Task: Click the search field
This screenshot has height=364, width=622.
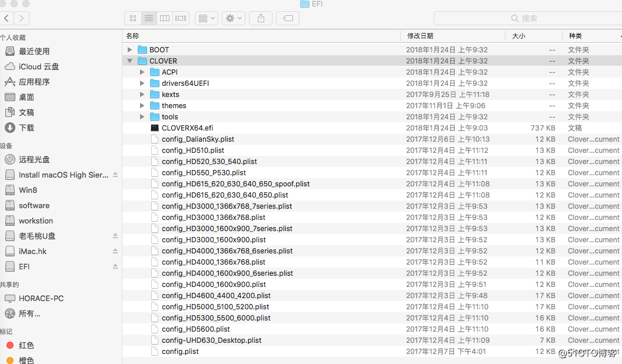Action: [x=528, y=18]
